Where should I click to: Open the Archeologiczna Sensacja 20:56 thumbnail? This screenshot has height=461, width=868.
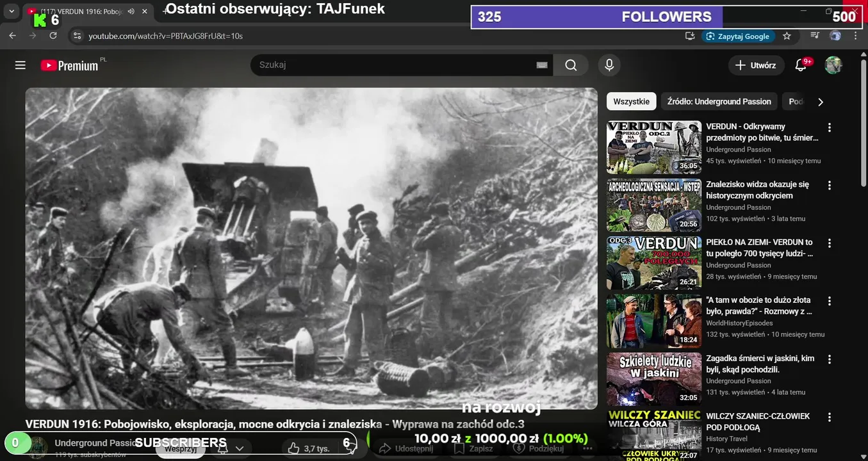[x=654, y=205]
